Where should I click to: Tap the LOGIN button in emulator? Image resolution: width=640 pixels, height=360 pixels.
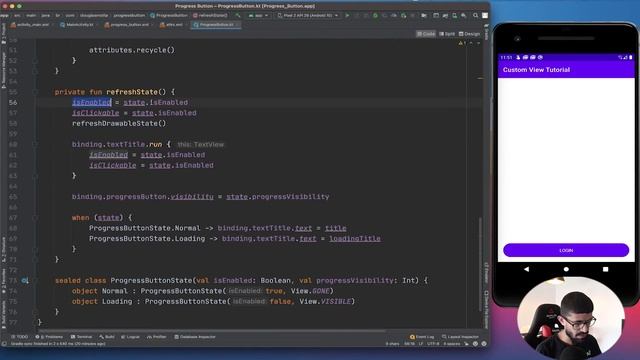(x=566, y=250)
